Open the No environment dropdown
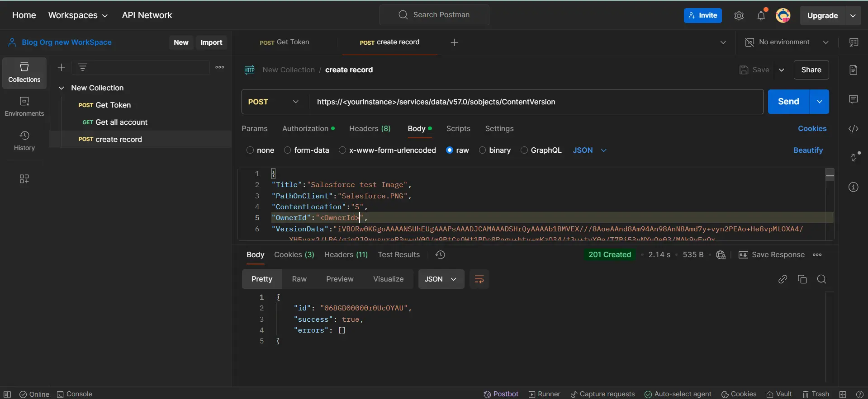The width and height of the screenshot is (868, 399). pos(787,42)
